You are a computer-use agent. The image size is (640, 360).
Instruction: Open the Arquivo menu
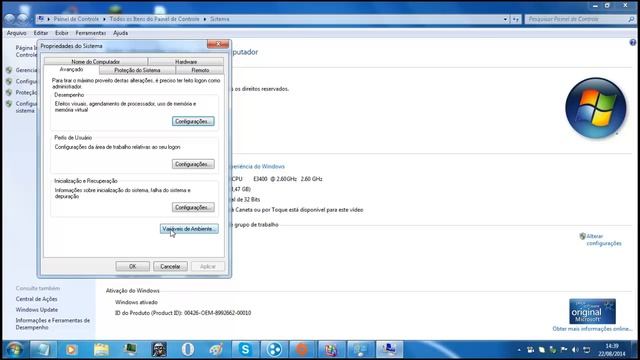pos(16,33)
